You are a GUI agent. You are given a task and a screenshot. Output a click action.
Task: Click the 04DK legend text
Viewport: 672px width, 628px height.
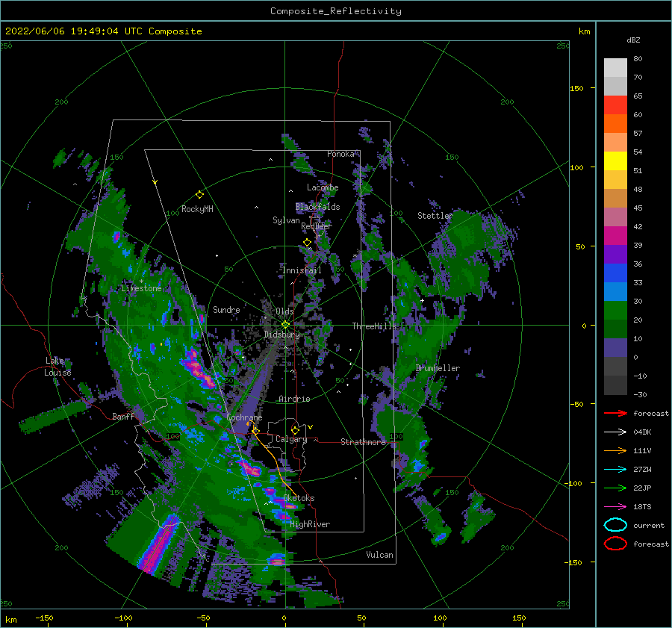[642, 432]
